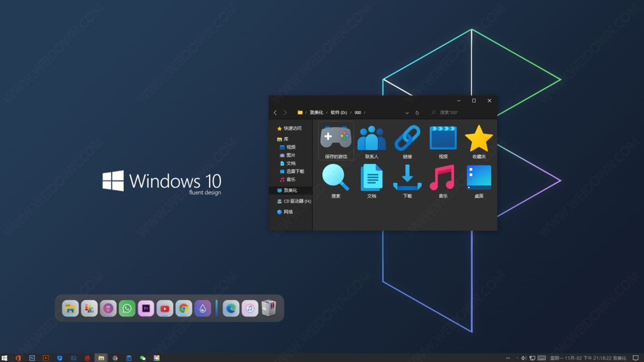Select 库 in the navigation pane
644x362 pixels.
point(286,139)
